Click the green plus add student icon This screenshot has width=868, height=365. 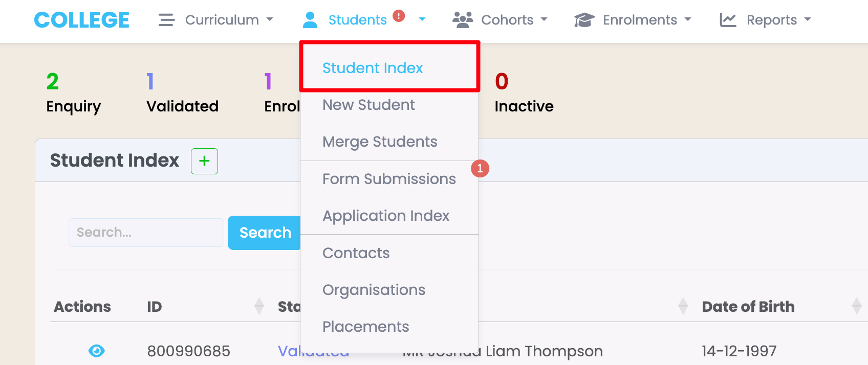point(204,161)
